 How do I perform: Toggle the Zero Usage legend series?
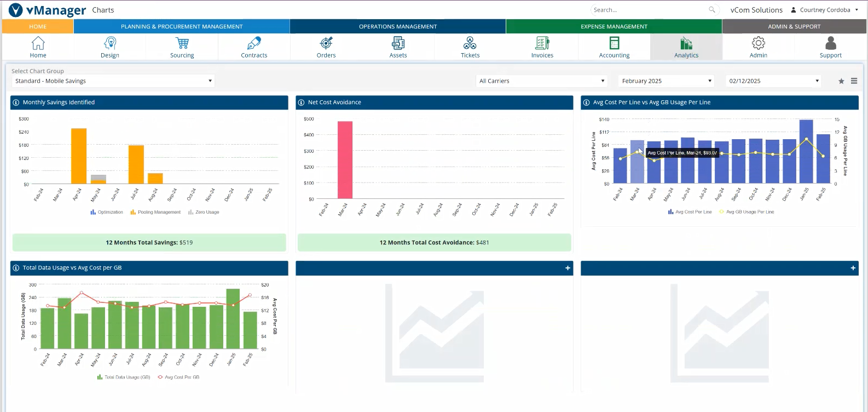pos(204,212)
